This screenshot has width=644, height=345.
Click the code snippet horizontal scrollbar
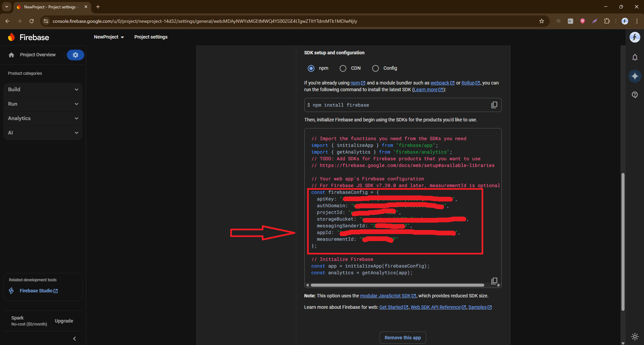point(397,285)
